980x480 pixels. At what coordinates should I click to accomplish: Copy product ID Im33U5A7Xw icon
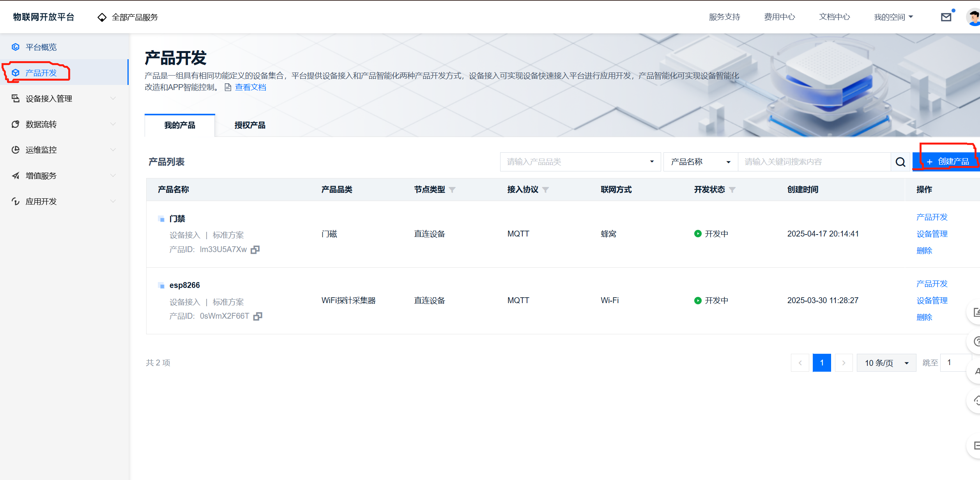255,250
